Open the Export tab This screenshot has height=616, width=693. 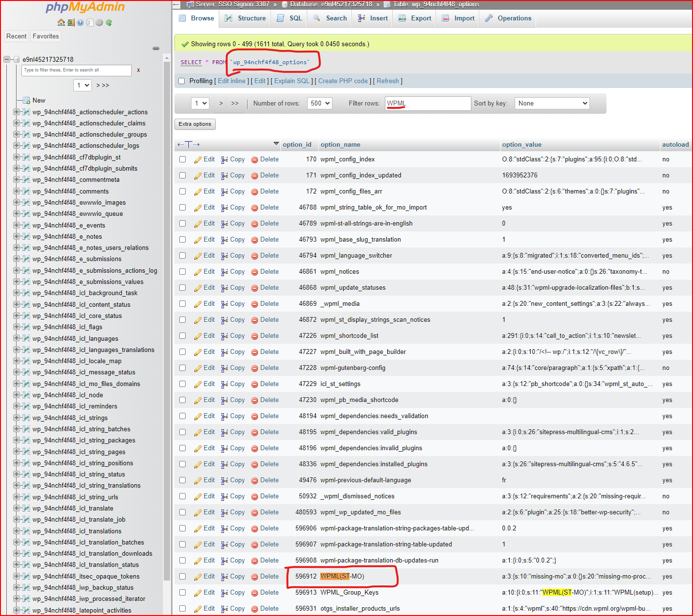coord(415,18)
